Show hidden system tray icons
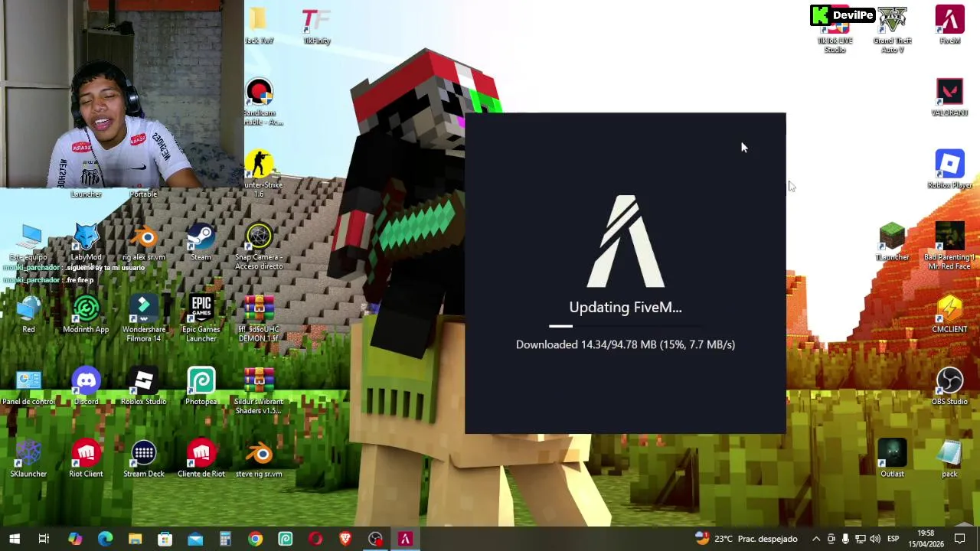The width and height of the screenshot is (980, 551). [816, 539]
